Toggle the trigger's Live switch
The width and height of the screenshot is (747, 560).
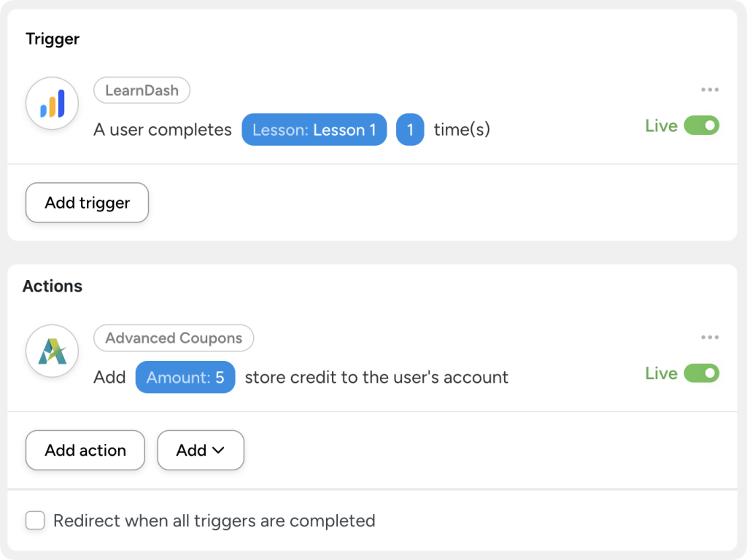pos(703,125)
